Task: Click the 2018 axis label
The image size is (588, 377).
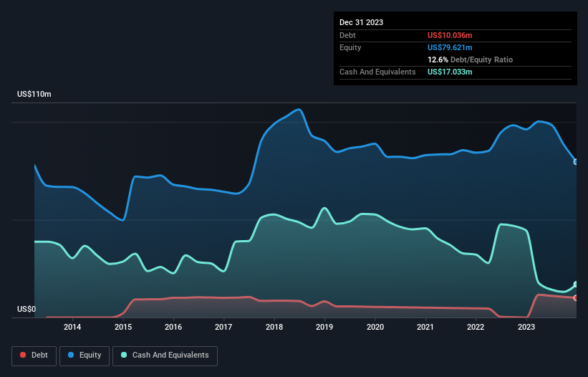Action: [x=274, y=327]
